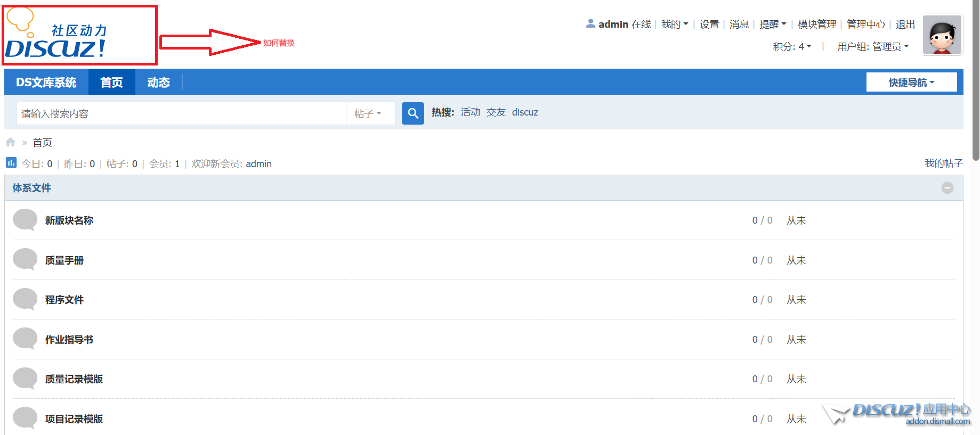Click the blue search magnifier button
This screenshot has width=980, height=435.
[412, 113]
